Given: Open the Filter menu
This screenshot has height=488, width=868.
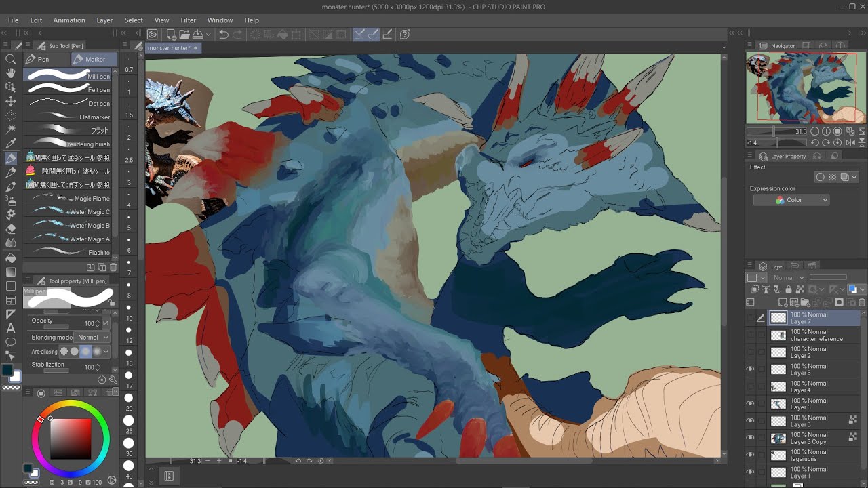Looking at the screenshot, I should pyautogui.click(x=188, y=20).
